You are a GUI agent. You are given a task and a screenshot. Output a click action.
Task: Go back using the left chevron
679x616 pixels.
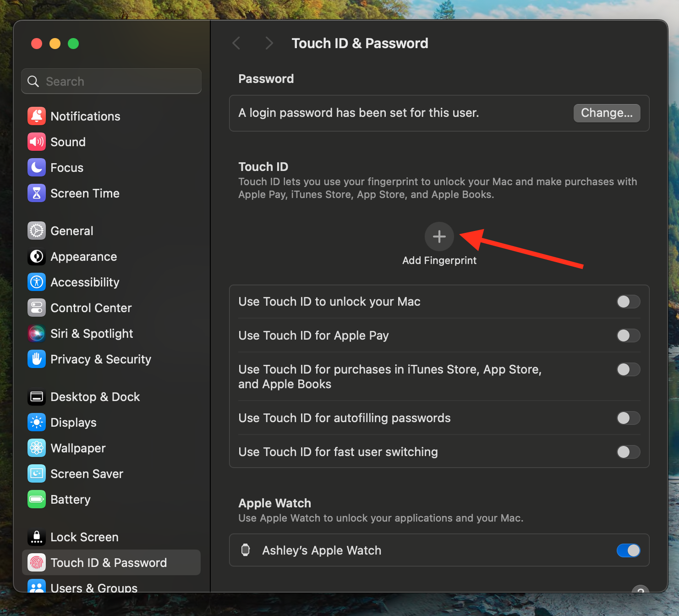[x=236, y=44]
